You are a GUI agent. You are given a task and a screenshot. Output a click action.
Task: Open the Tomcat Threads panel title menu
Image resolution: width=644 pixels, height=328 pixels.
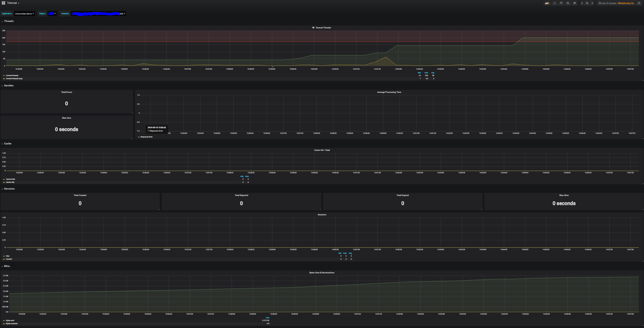tap(323, 28)
